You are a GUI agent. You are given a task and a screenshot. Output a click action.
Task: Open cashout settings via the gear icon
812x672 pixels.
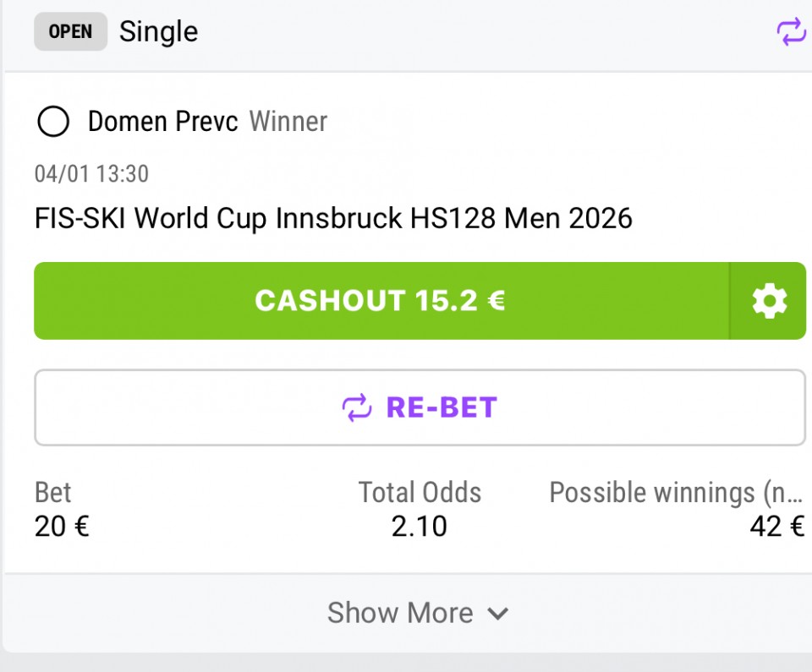click(768, 301)
